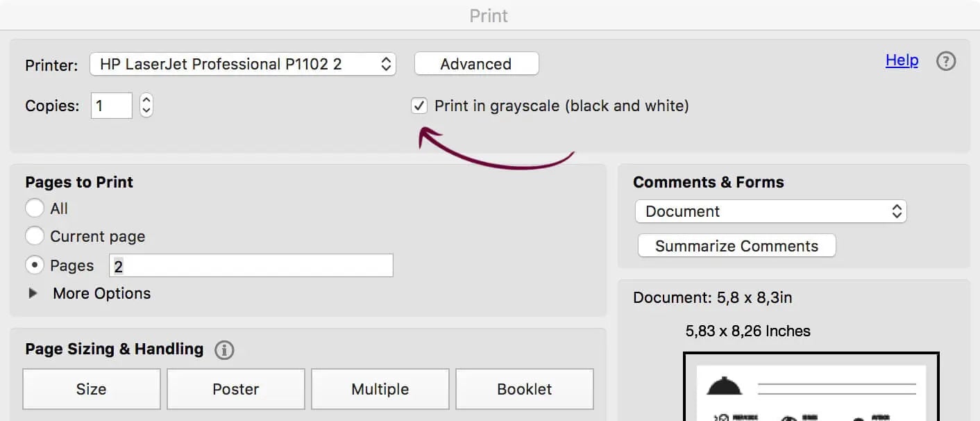Image resolution: width=980 pixels, height=421 pixels.
Task: Click the help question mark icon
Action: pos(946,61)
